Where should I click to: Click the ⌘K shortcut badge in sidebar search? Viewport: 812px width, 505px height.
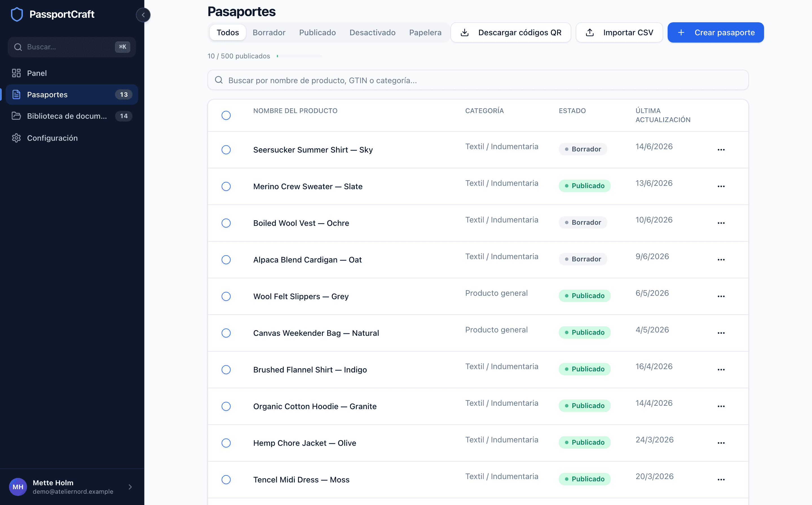pos(123,47)
